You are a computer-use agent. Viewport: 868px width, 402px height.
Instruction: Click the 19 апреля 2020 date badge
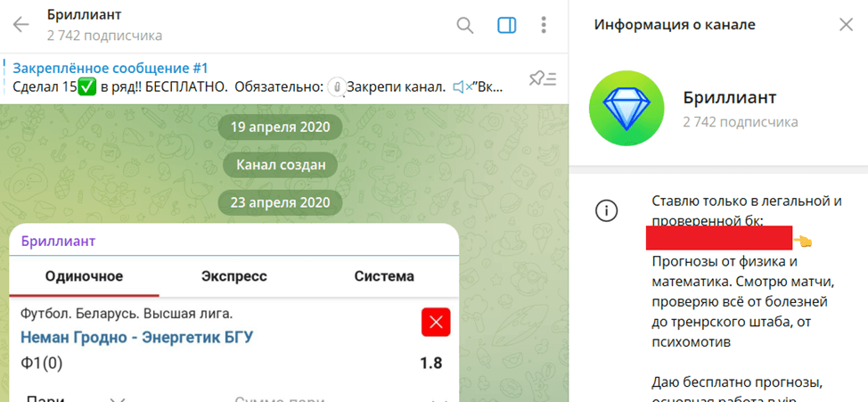pyautogui.click(x=280, y=127)
